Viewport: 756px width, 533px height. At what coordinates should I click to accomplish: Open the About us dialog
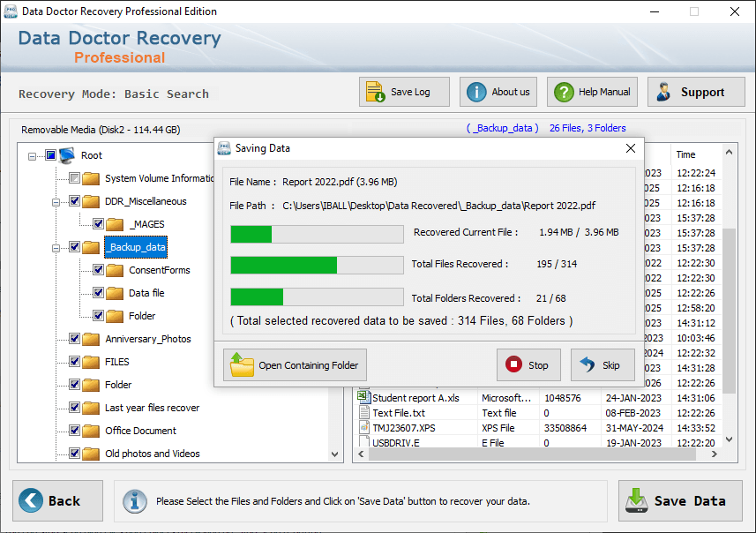pyautogui.click(x=498, y=92)
